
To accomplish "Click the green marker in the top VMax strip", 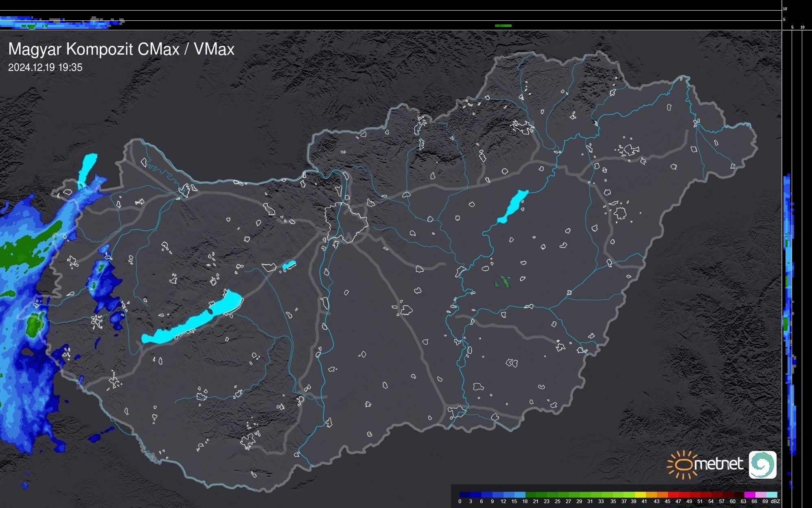I will [503, 26].
